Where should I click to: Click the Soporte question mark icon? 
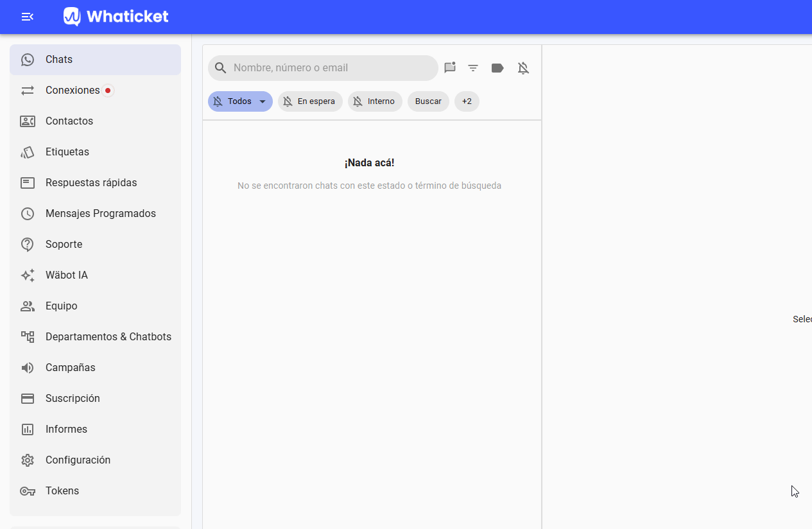pyautogui.click(x=28, y=245)
